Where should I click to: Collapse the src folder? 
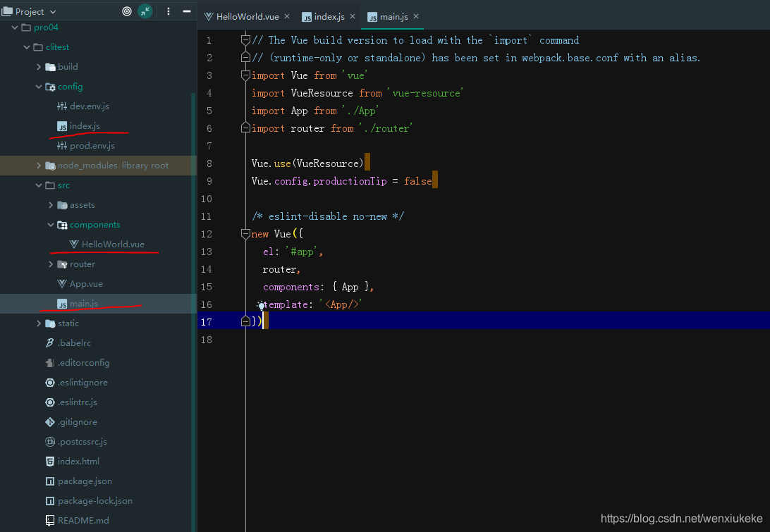tap(39, 185)
